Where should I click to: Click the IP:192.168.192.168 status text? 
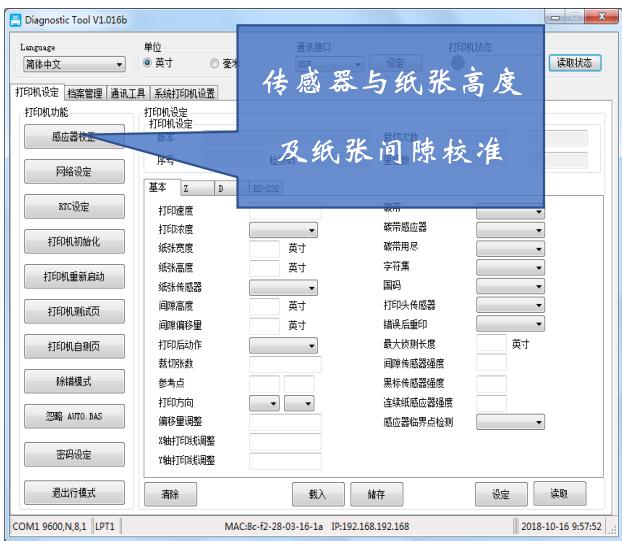pos(370,526)
